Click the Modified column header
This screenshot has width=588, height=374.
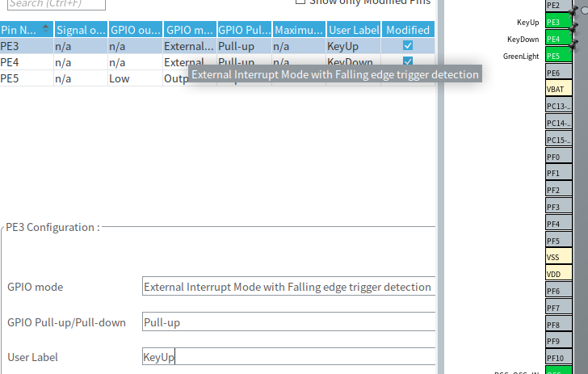[408, 30]
